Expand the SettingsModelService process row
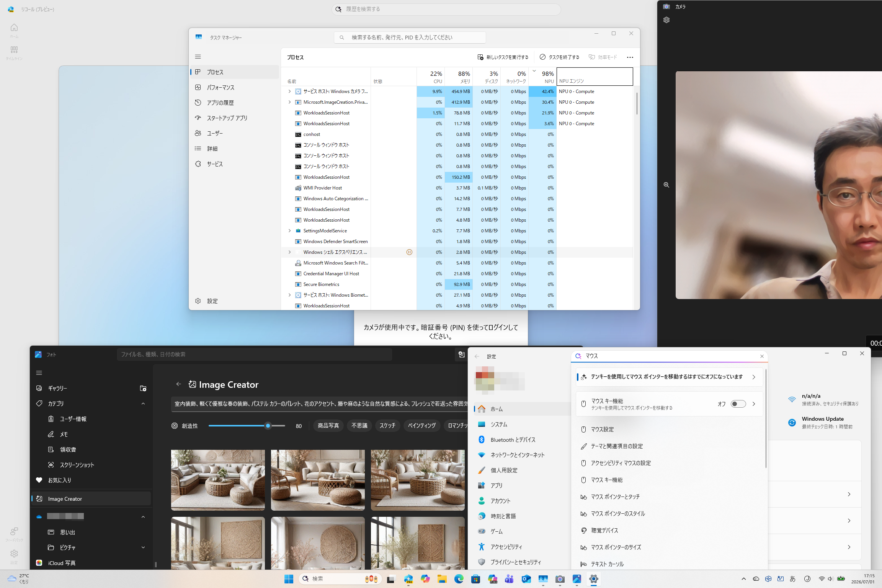 [289, 231]
